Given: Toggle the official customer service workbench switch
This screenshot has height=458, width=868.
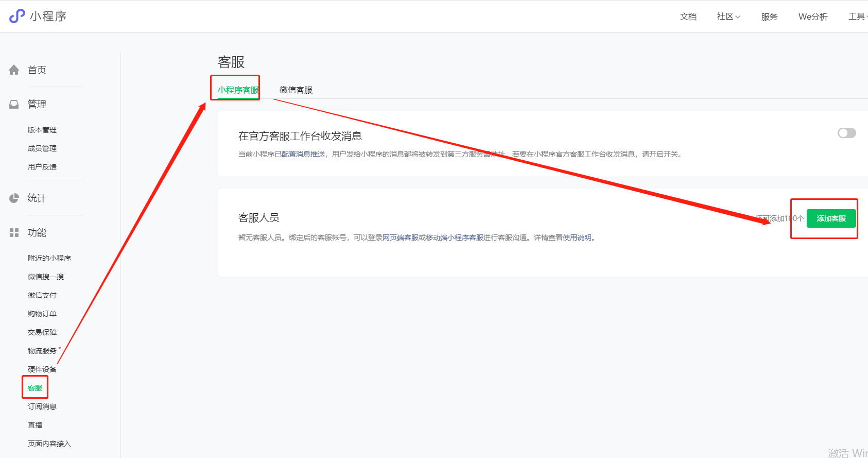Looking at the screenshot, I should pos(846,133).
